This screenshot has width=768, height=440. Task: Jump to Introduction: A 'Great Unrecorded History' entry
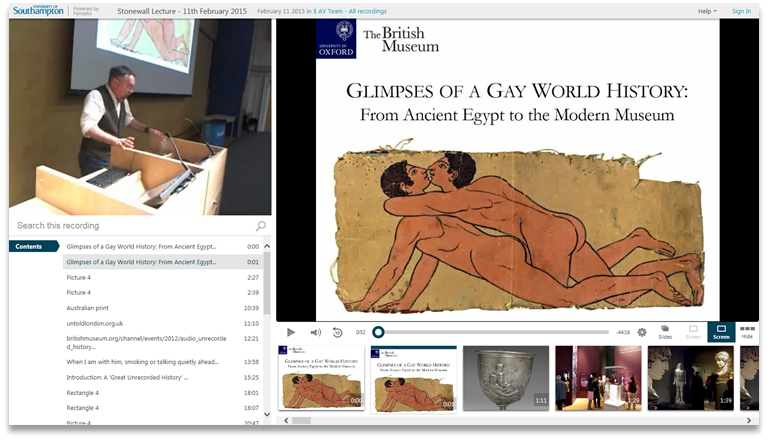(163, 378)
